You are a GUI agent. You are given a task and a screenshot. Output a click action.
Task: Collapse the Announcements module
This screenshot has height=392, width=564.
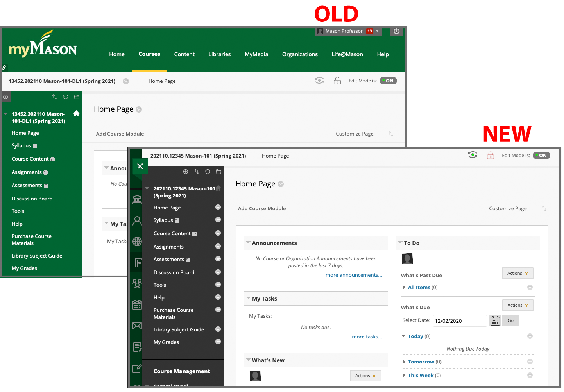point(248,243)
